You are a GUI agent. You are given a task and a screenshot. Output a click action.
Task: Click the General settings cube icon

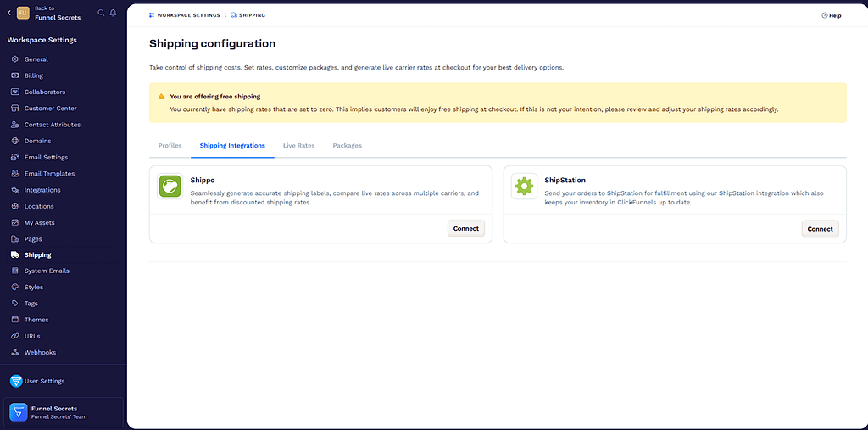(x=15, y=59)
